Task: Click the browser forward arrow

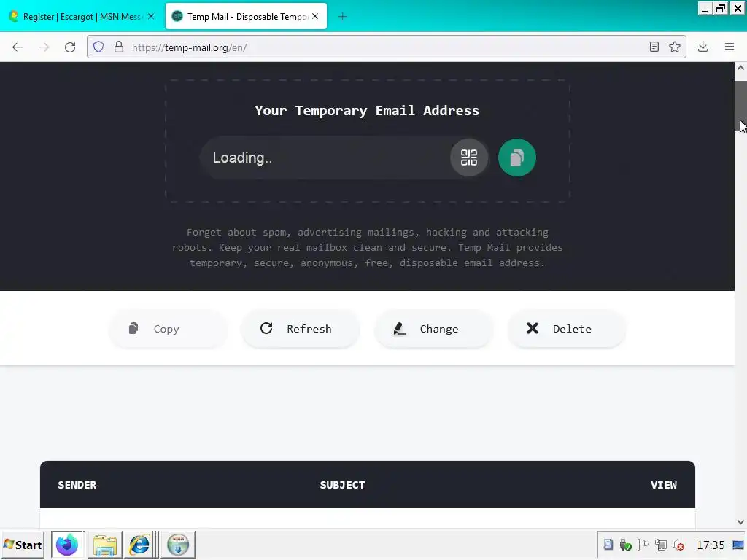Action: pyautogui.click(x=44, y=47)
